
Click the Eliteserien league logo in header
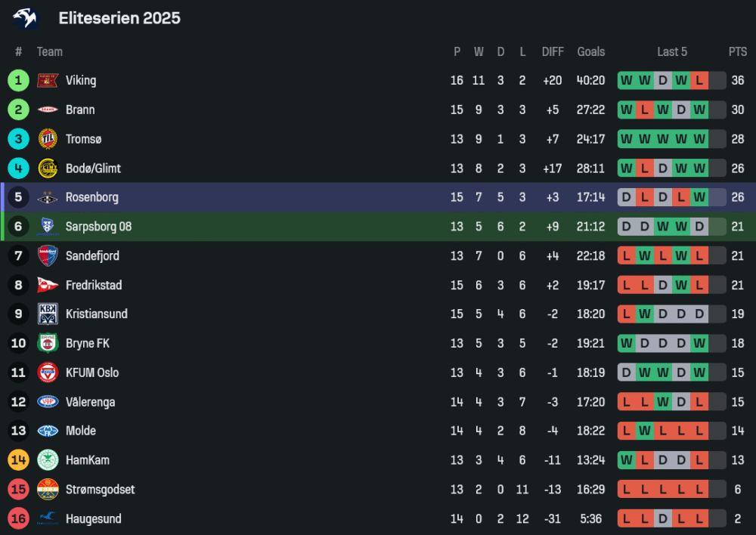pyautogui.click(x=25, y=18)
